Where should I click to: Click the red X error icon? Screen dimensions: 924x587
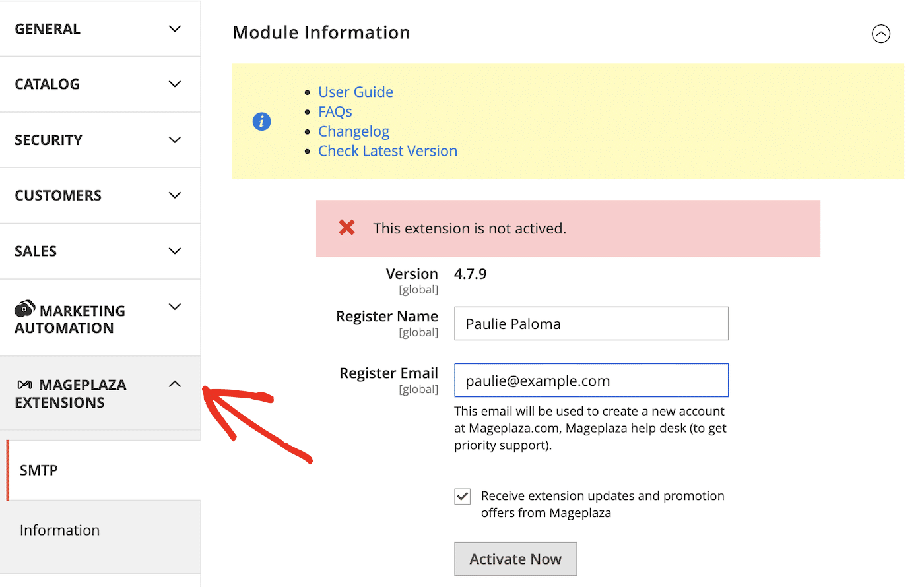347,228
